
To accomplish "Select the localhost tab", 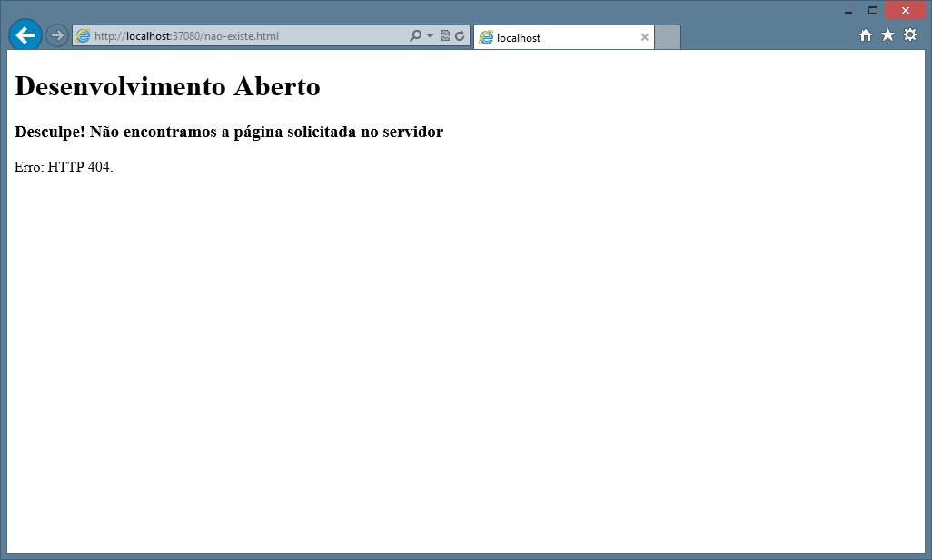I will tap(554, 38).
